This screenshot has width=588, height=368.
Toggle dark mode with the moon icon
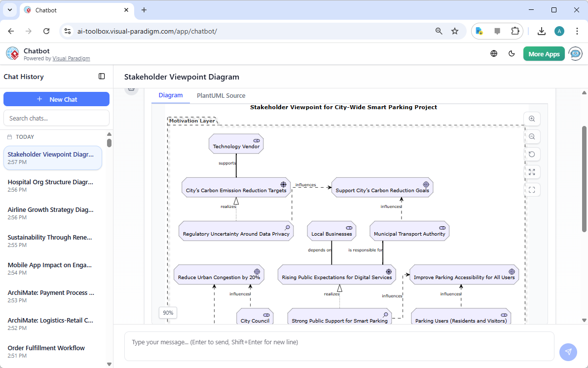point(512,53)
